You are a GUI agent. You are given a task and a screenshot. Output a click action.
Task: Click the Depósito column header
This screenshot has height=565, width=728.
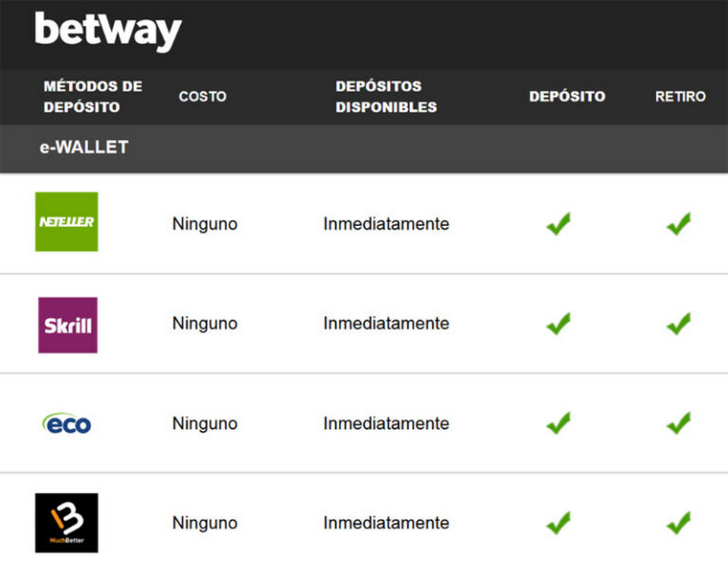567,97
